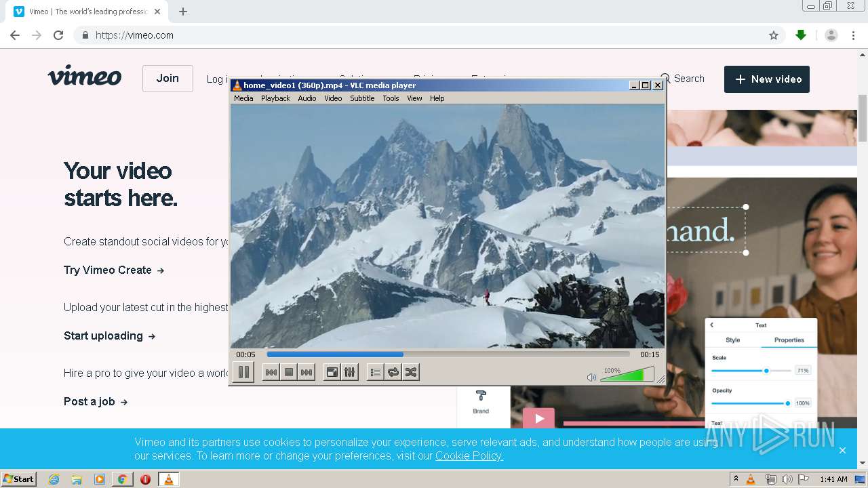
Task: Open Internet Explorer from taskbar
Action: tap(54, 479)
